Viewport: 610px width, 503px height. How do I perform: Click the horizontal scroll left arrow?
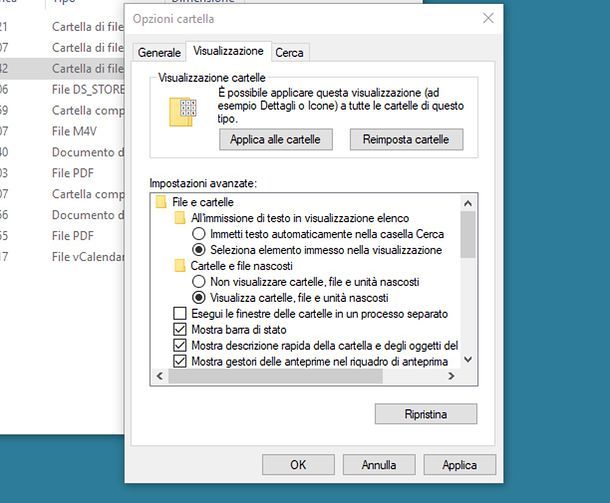point(160,376)
